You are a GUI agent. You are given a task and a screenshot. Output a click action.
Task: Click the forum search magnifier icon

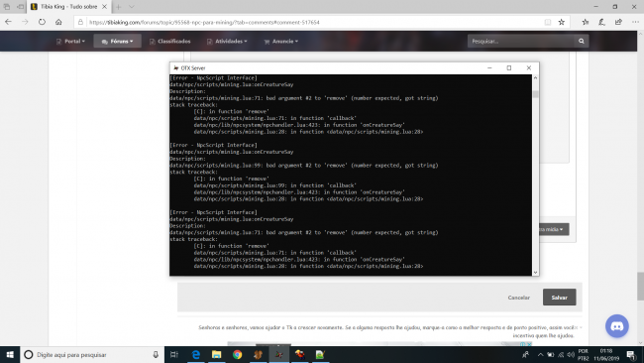[x=582, y=41]
